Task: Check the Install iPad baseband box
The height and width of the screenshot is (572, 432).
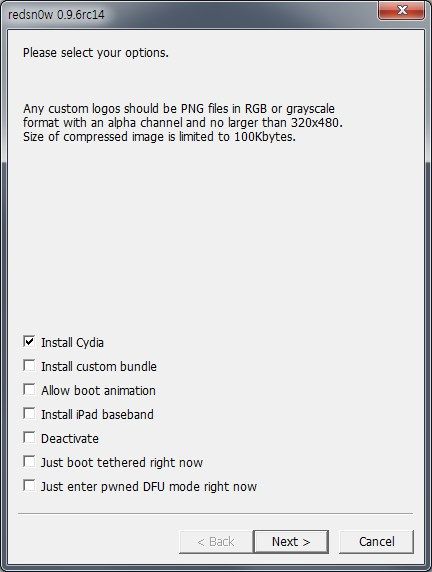Action: 29,414
